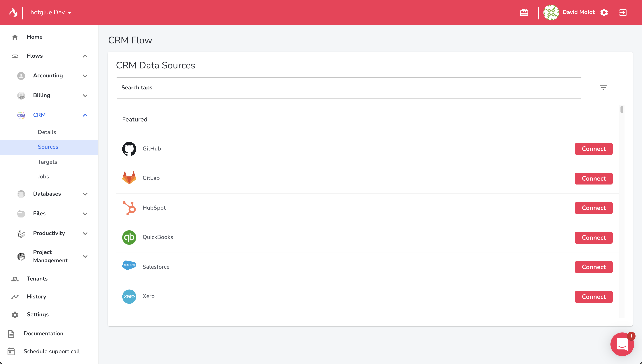Connect the HubSpot source
The width and height of the screenshot is (642, 364).
pyautogui.click(x=593, y=208)
